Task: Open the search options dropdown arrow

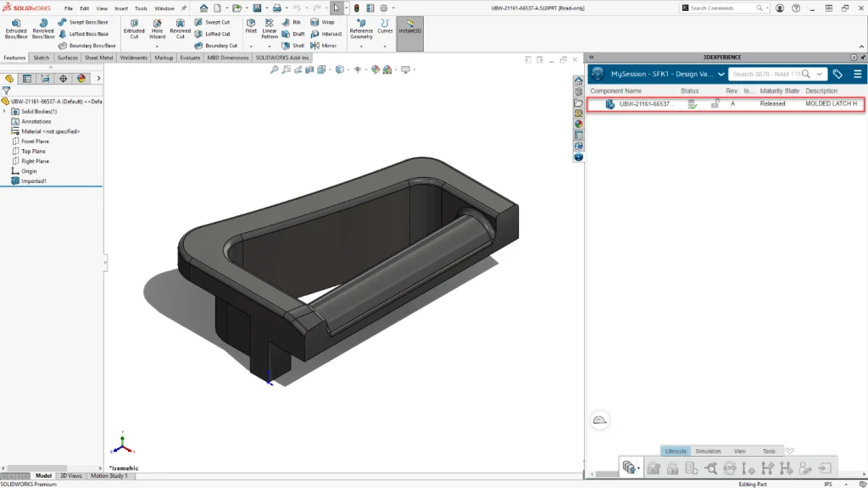Action: coord(820,74)
